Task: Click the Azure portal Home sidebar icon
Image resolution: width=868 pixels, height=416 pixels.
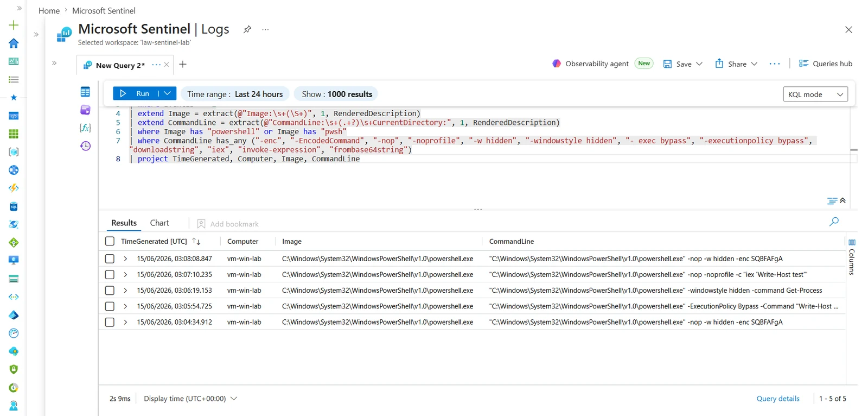Action: (14, 43)
